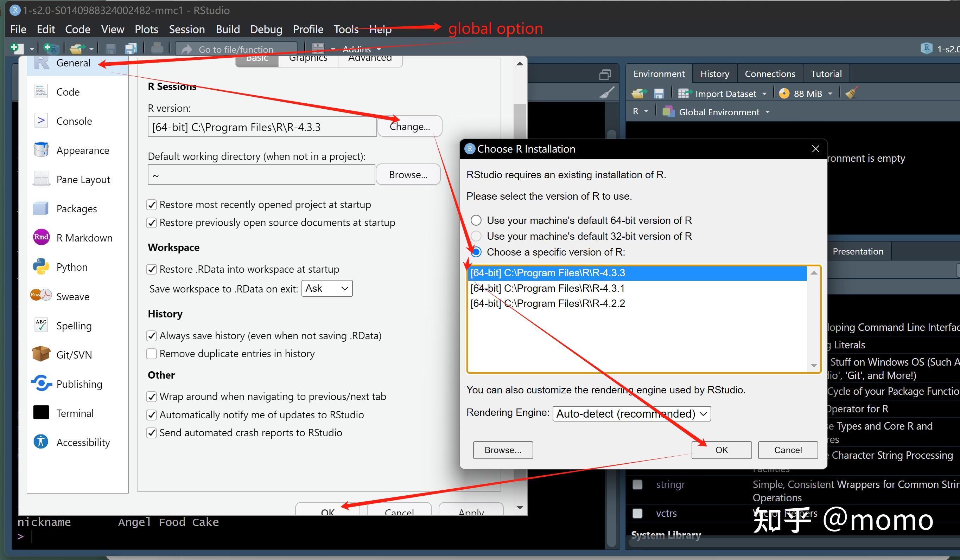960x560 pixels.
Task: Click the New File toolbar icon
Action: pyautogui.click(x=17, y=49)
